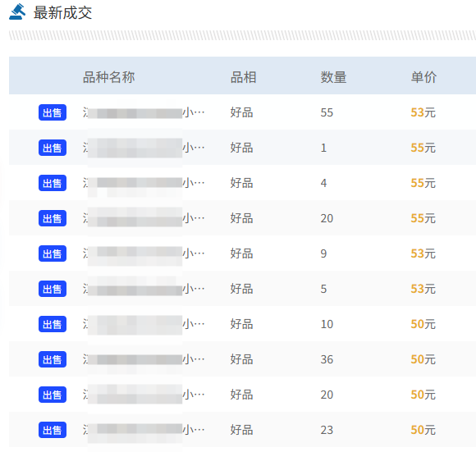Click 出售 badge in row with quantity 9

click(53, 253)
